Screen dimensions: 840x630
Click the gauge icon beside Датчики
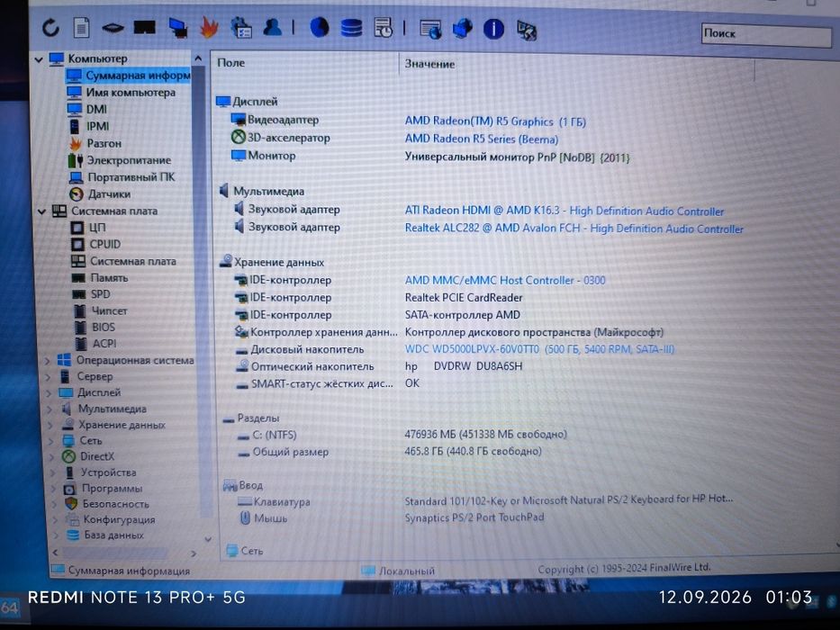tap(77, 193)
